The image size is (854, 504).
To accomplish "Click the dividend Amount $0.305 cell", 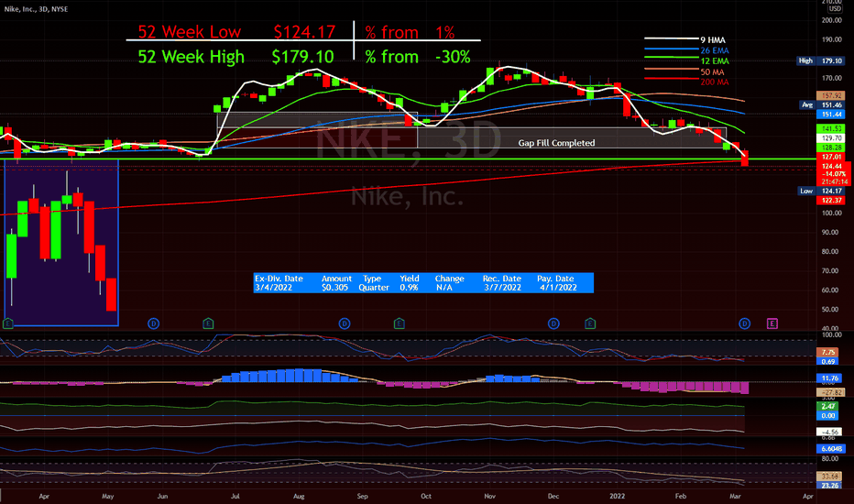I will [335, 283].
